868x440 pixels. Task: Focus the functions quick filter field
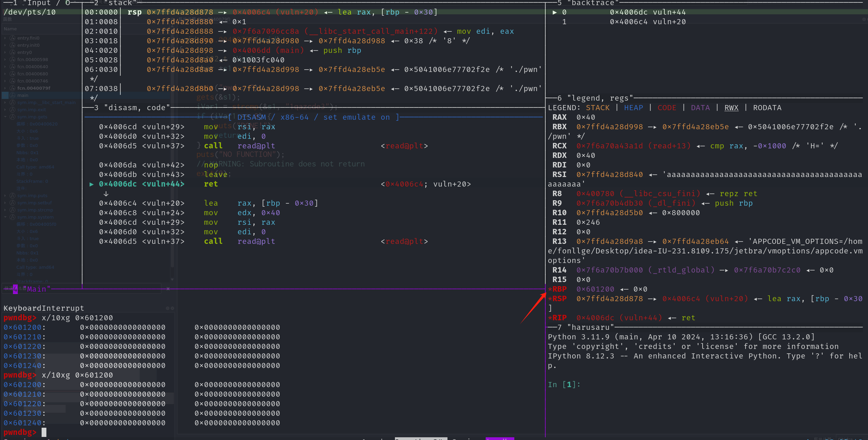82,289
